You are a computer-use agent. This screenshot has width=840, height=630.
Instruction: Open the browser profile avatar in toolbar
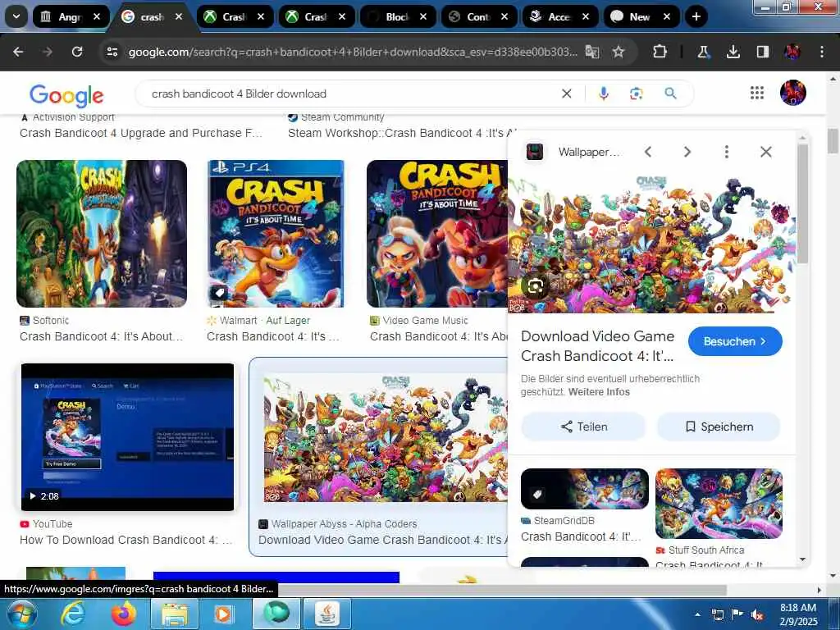(792, 52)
